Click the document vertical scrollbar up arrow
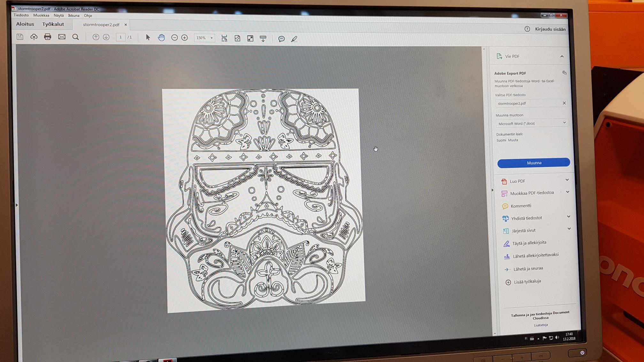Screen dimensions: 644x362 [x=484, y=49]
